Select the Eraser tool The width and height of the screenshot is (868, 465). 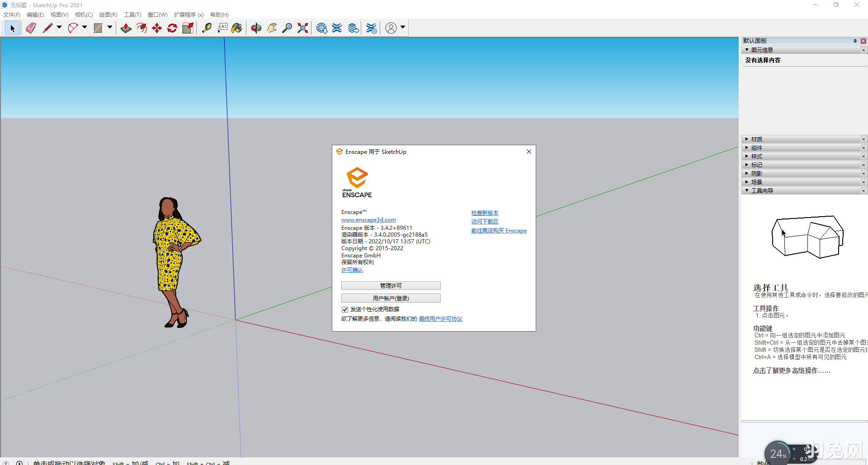(x=31, y=28)
